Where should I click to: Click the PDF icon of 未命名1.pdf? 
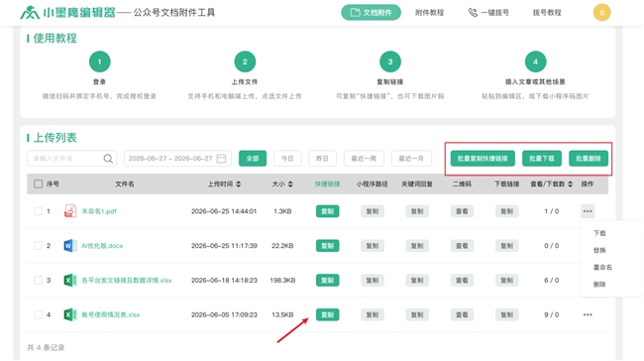[70, 211]
